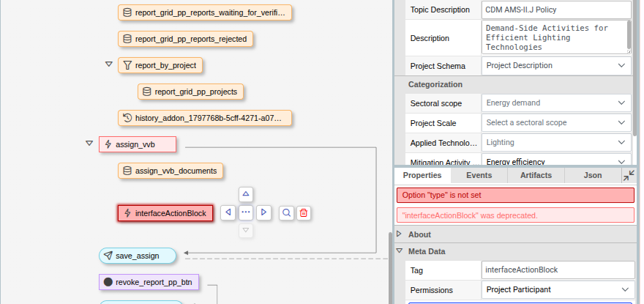644x304 pixels.
Task: Open the three-dots more options button
Action: [246, 212]
